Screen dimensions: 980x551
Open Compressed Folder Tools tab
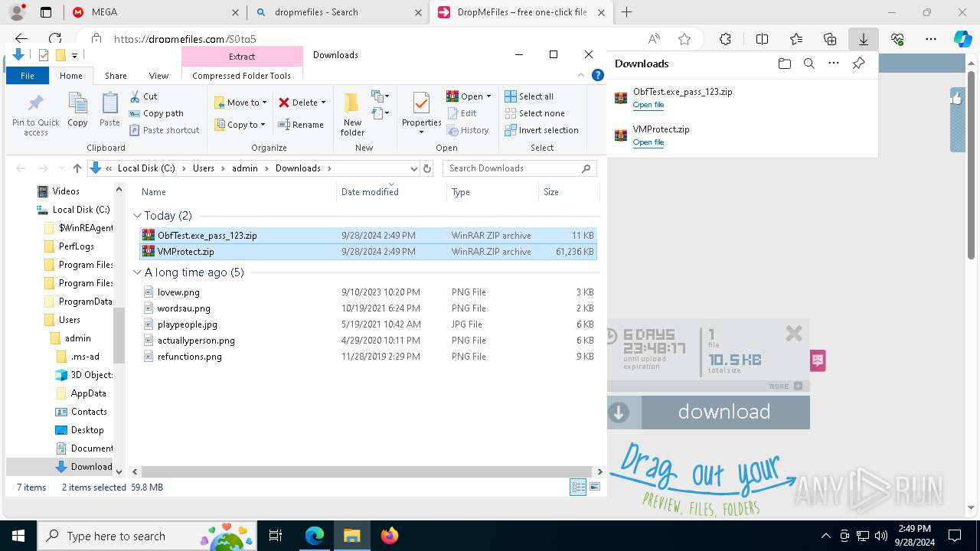[242, 76]
